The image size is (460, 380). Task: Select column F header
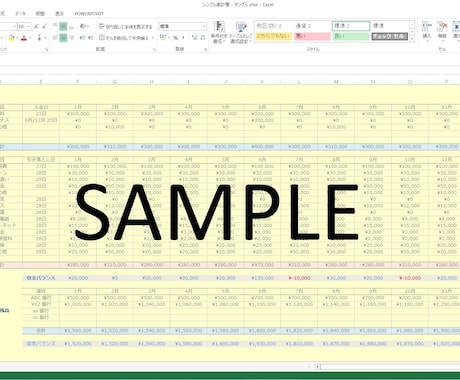78,82
